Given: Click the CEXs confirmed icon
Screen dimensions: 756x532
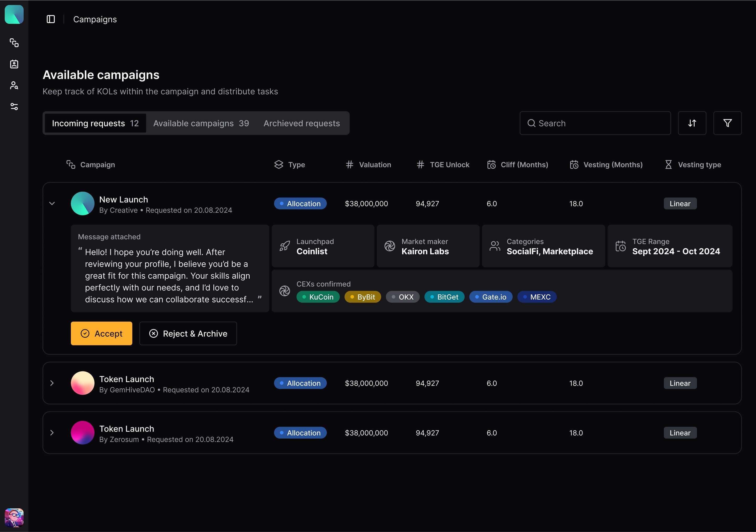Looking at the screenshot, I should pos(285,291).
